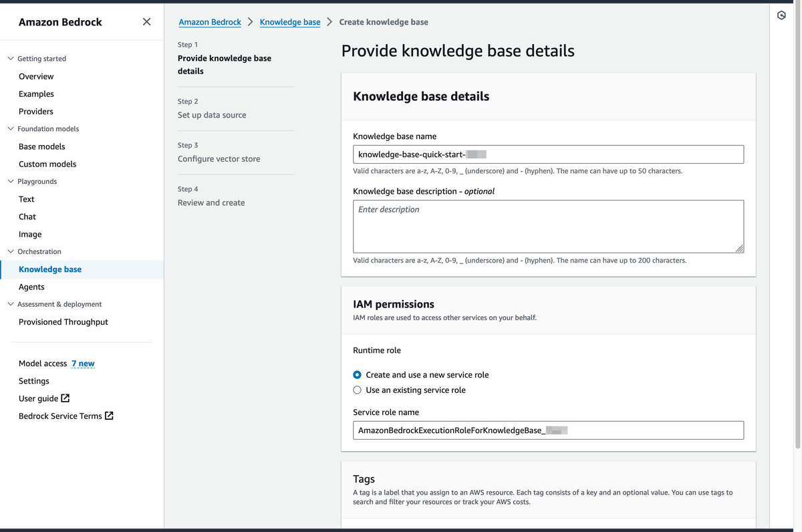Go to Base models

pos(42,146)
